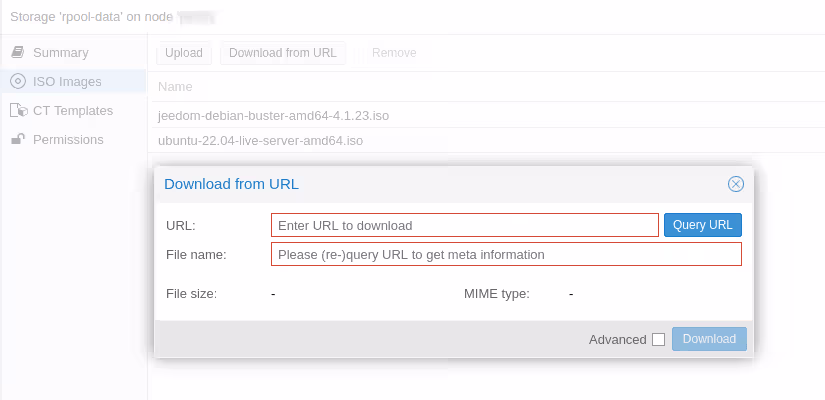This screenshot has height=400, width=825.
Task: Click the Permissions unlock icon
Action: (x=18, y=140)
